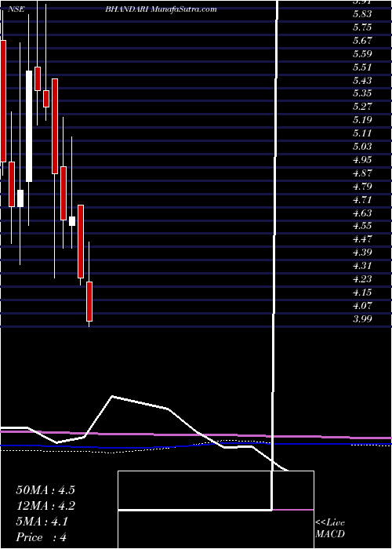Click the 4.07 price axis label
The image size is (392, 549).
coord(362,306)
